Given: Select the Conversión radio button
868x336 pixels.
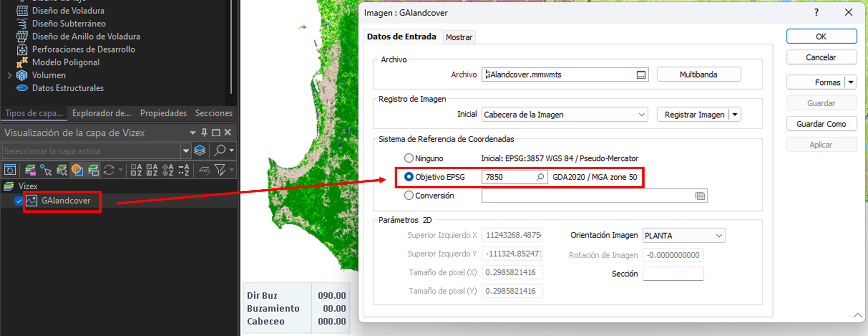Looking at the screenshot, I should (409, 196).
